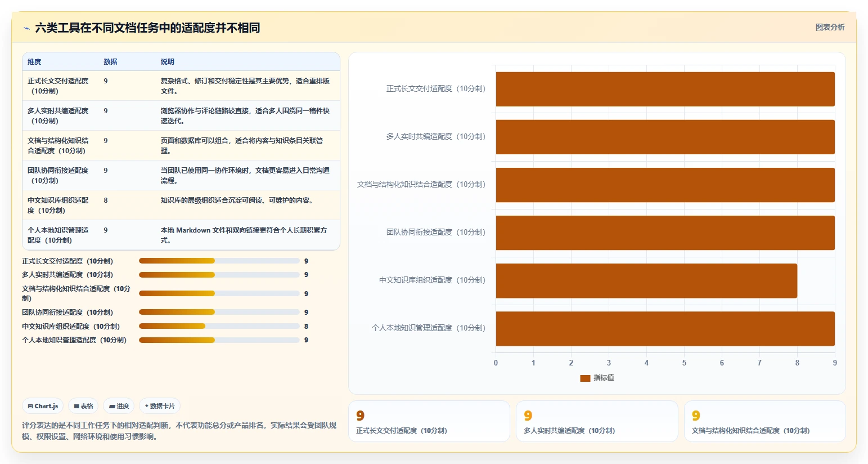
Task: Click the 指标值 legend label
Action: 604,378
